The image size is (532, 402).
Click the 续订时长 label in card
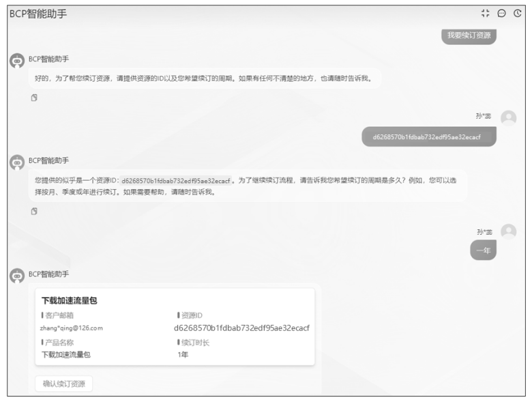(x=196, y=343)
